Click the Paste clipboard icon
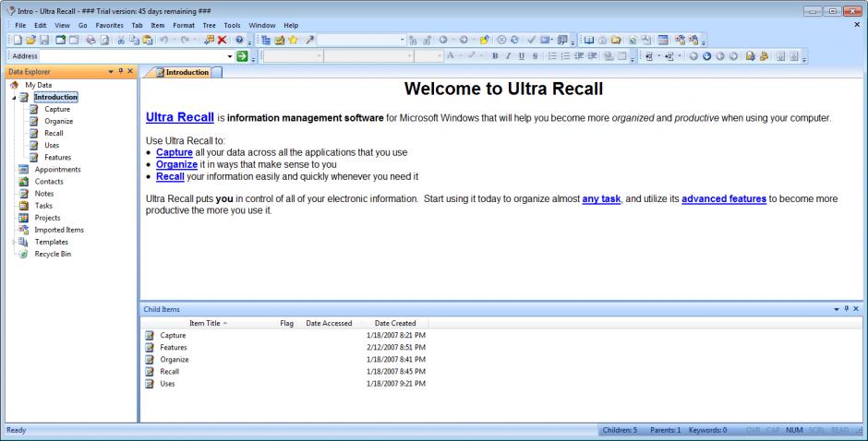 pyautogui.click(x=147, y=40)
